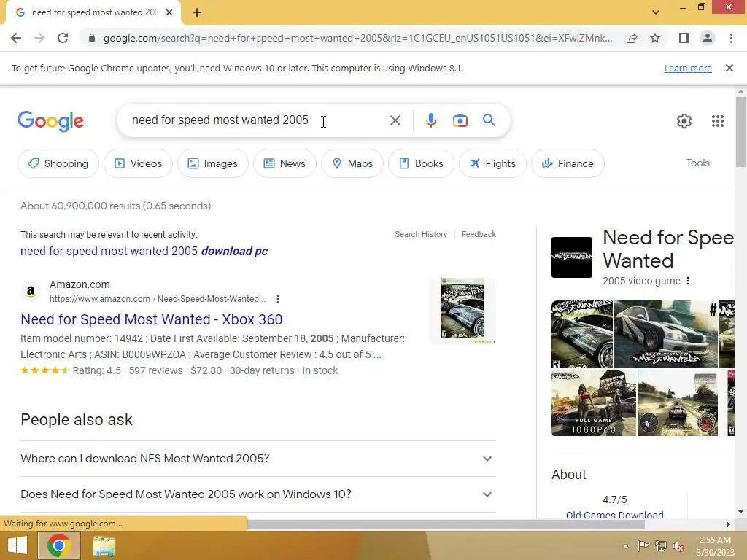Open a new tab with plus button
This screenshot has width=747, height=560.
197,12
